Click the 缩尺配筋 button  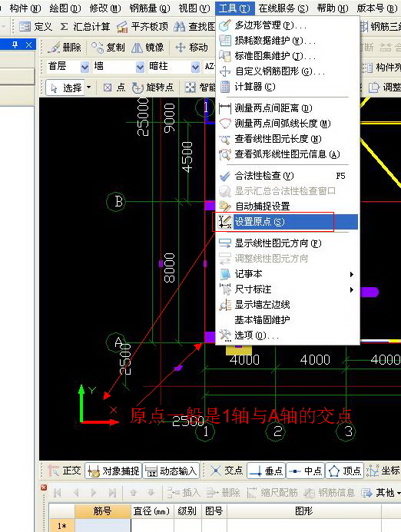coord(273,492)
